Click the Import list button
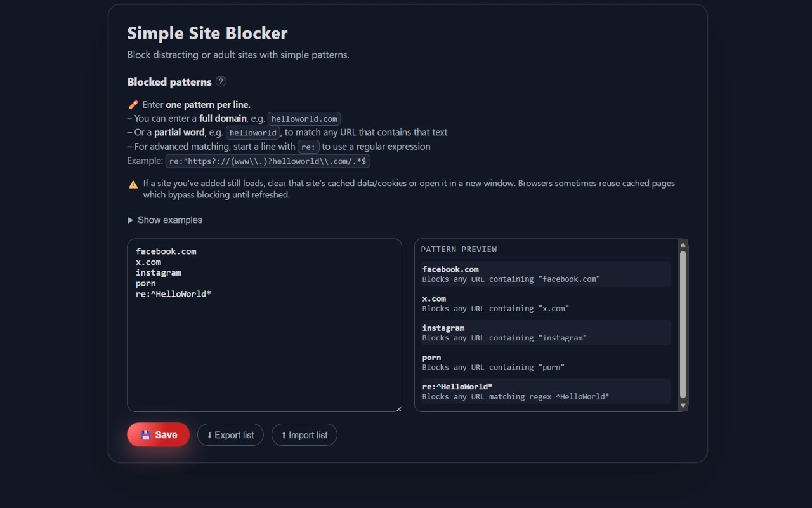 tap(304, 435)
